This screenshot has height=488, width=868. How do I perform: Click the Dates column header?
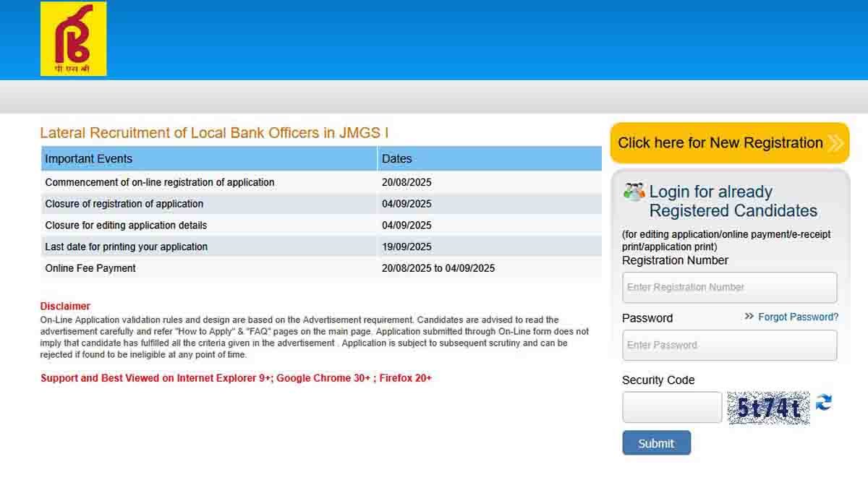[396, 159]
